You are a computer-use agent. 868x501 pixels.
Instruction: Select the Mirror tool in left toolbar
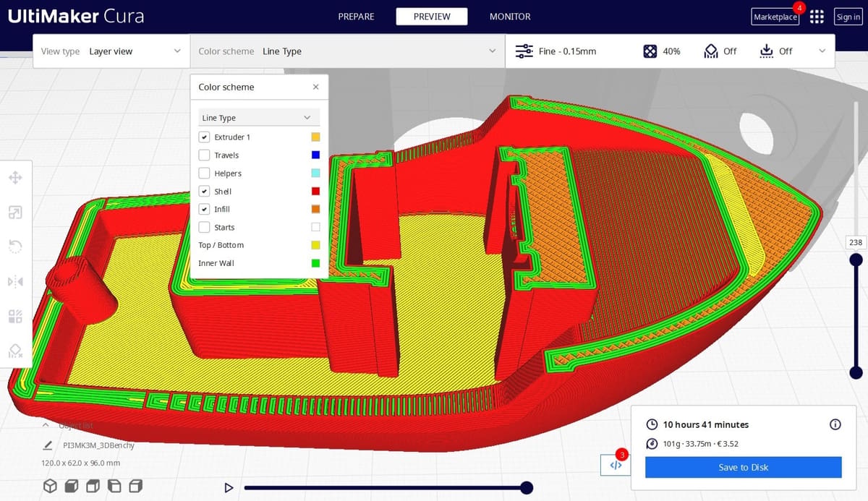(x=15, y=281)
